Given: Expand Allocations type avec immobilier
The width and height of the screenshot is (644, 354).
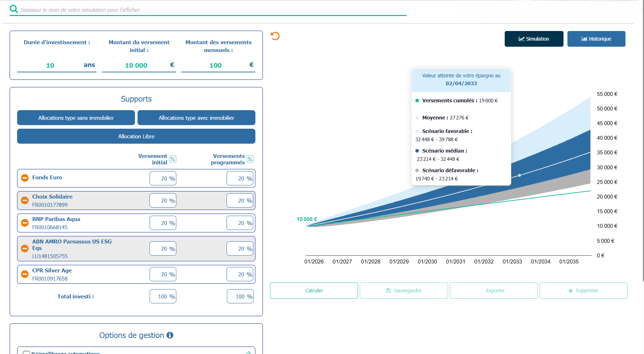Looking at the screenshot, I should coord(196,118).
